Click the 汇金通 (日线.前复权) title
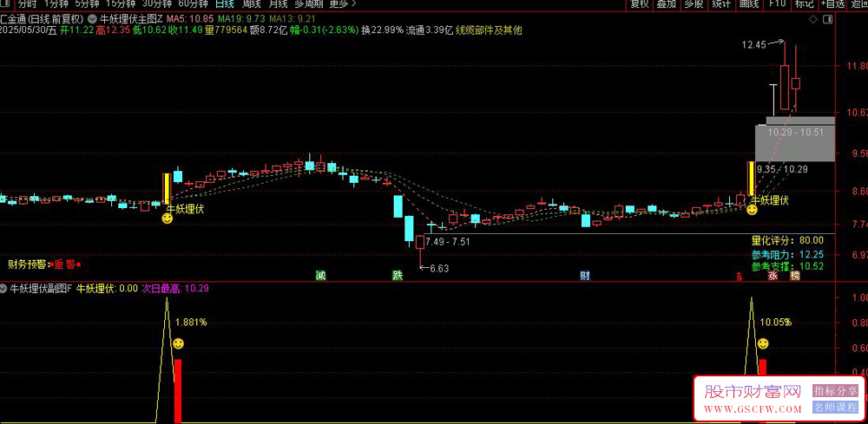The image size is (868, 424). tap(43, 19)
